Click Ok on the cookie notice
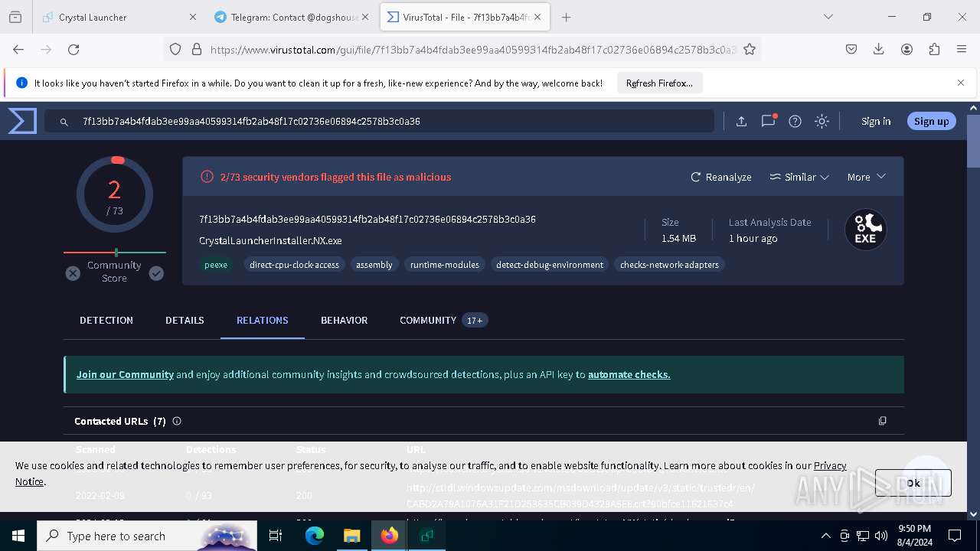Image resolution: width=980 pixels, height=551 pixels. pyautogui.click(x=913, y=483)
